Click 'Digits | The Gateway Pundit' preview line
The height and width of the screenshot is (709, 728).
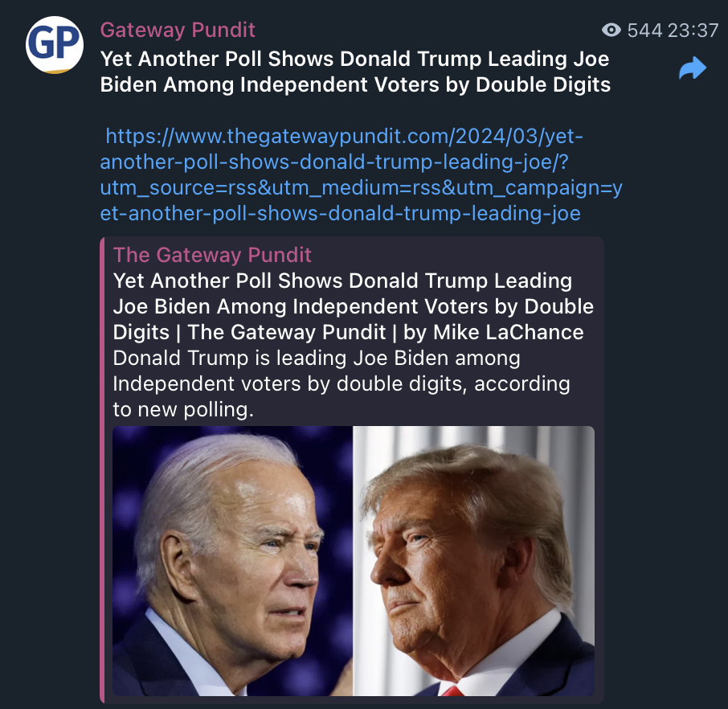pos(249,332)
